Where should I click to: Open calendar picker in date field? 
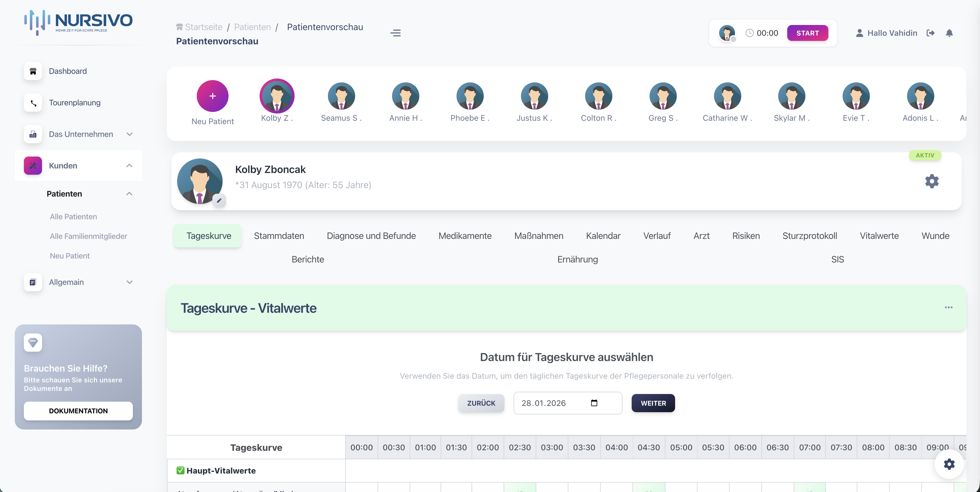coord(594,403)
